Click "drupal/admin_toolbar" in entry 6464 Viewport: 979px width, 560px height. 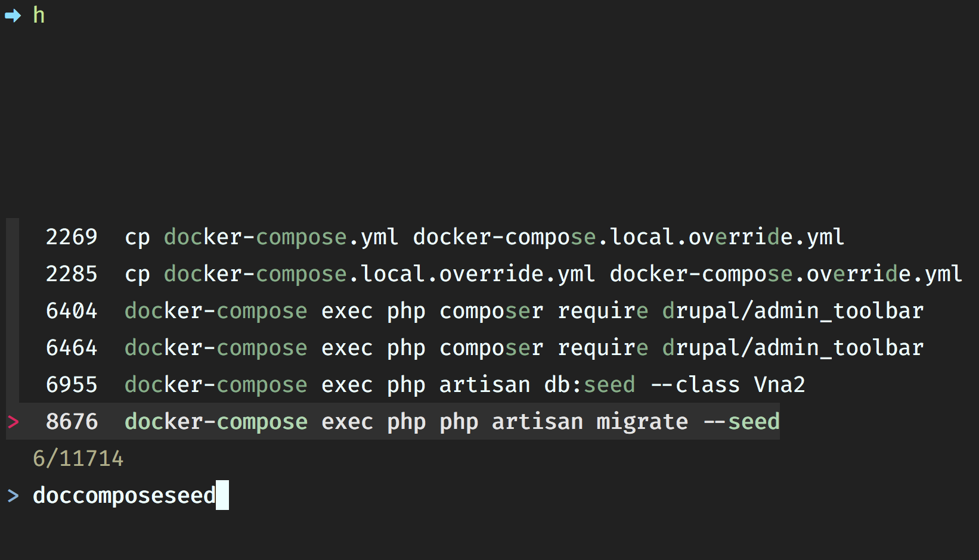point(793,348)
